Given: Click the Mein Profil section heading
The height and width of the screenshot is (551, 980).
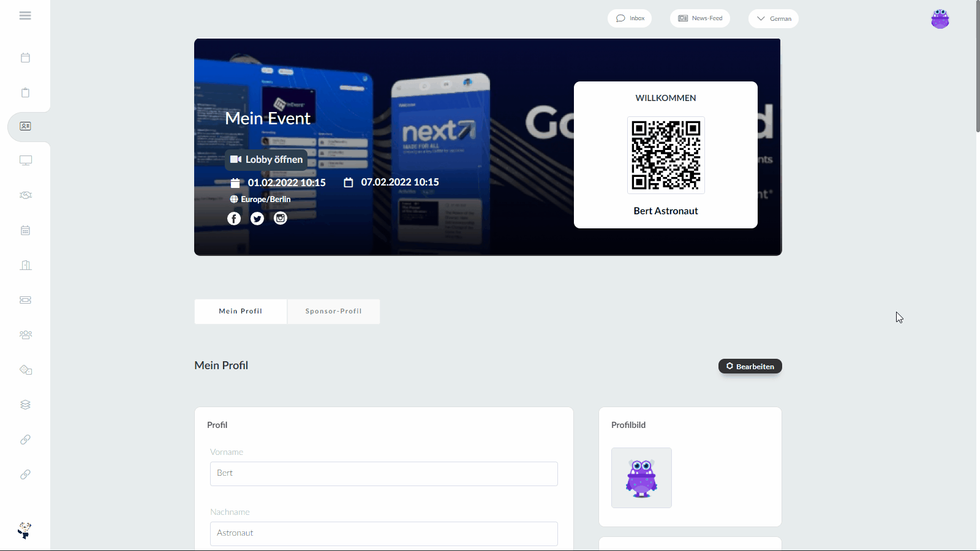Looking at the screenshot, I should tap(221, 365).
